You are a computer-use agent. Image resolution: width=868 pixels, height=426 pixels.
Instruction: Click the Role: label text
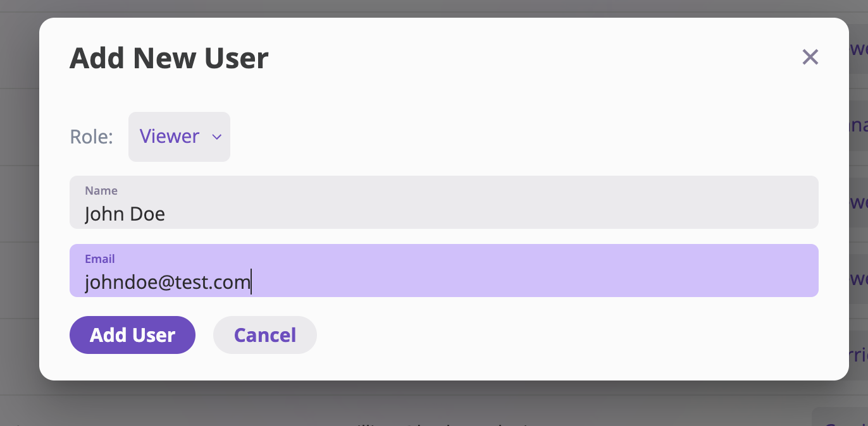pyautogui.click(x=91, y=137)
